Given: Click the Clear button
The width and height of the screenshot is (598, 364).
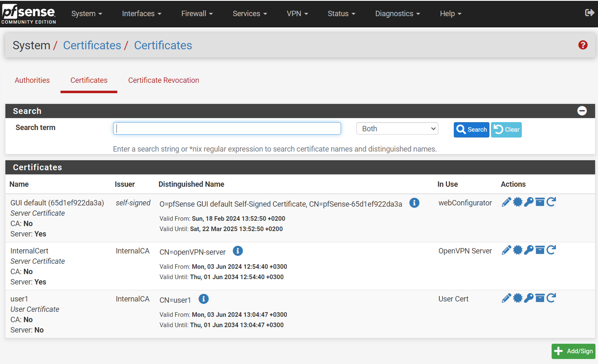Looking at the screenshot, I should pyautogui.click(x=506, y=130).
